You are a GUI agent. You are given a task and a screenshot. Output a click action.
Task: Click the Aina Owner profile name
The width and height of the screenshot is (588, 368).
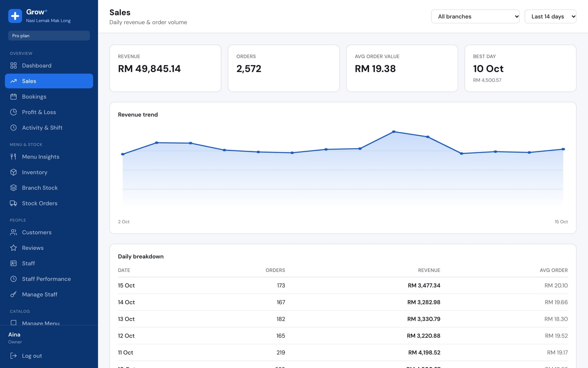point(14,334)
